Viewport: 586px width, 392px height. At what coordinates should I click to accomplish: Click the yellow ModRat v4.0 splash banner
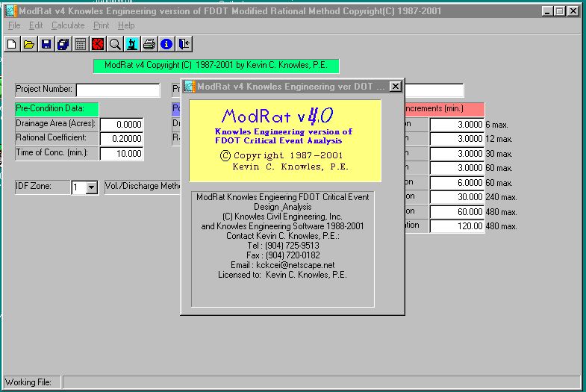tap(285, 140)
